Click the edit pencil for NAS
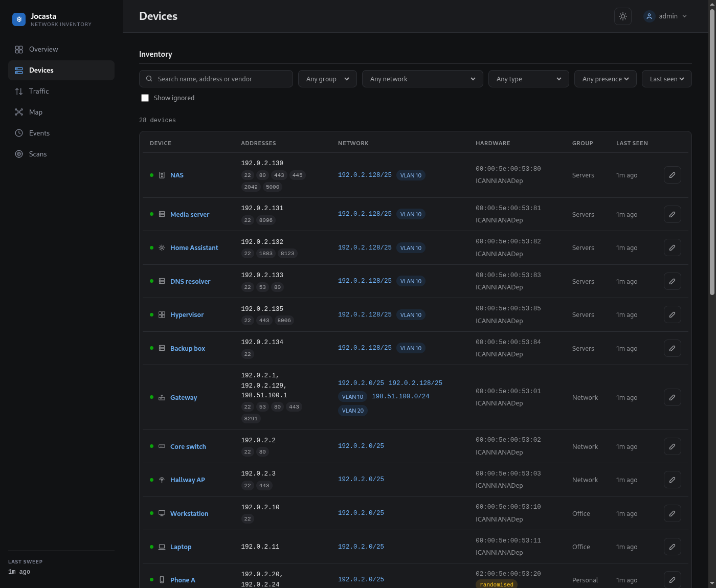 [x=673, y=175]
